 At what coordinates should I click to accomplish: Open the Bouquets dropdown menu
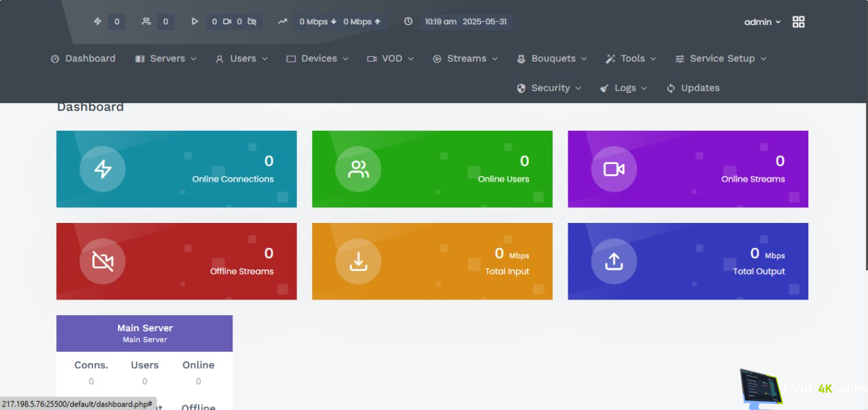pos(552,59)
